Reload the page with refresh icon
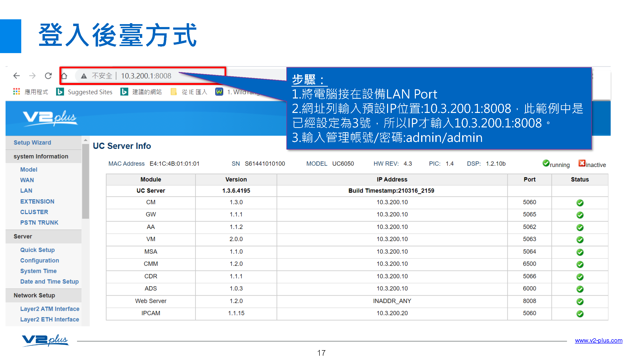The height and width of the screenshot is (362, 644). point(48,76)
